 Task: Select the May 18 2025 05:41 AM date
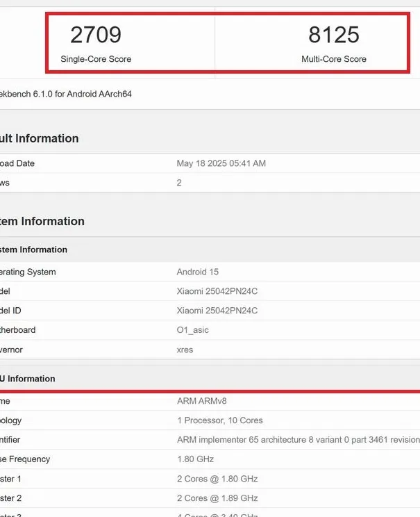click(x=221, y=163)
